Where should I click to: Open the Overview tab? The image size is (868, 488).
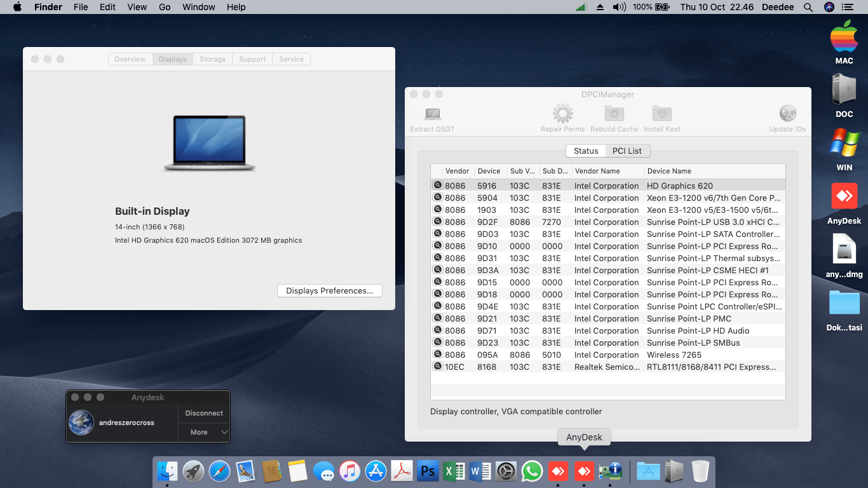[x=130, y=59]
